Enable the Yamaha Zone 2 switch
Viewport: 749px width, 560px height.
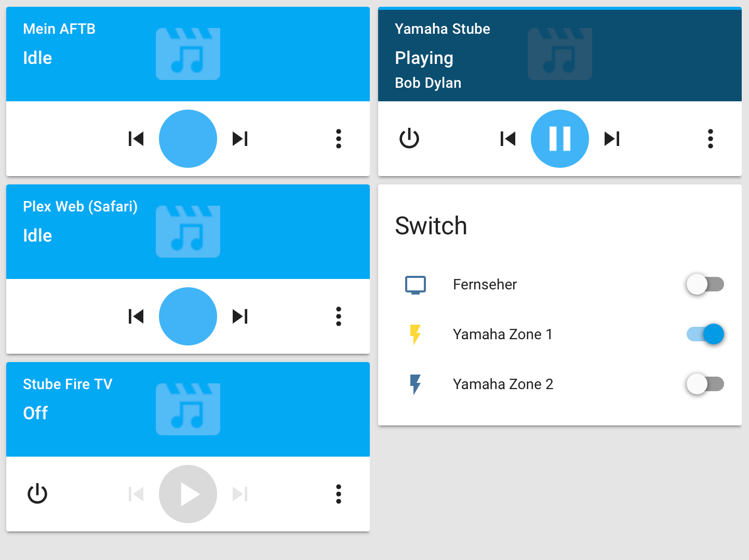click(705, 384)
